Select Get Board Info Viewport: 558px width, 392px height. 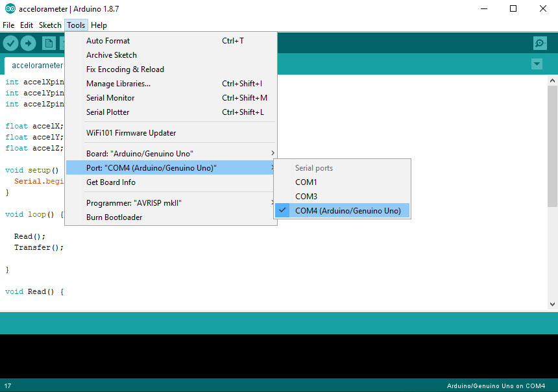[x=110, y=182]
